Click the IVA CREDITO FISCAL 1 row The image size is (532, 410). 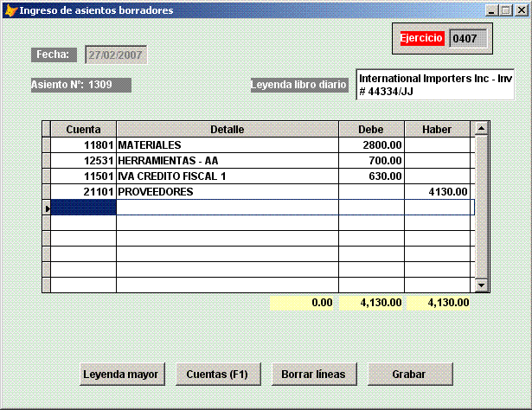point(227,176)
